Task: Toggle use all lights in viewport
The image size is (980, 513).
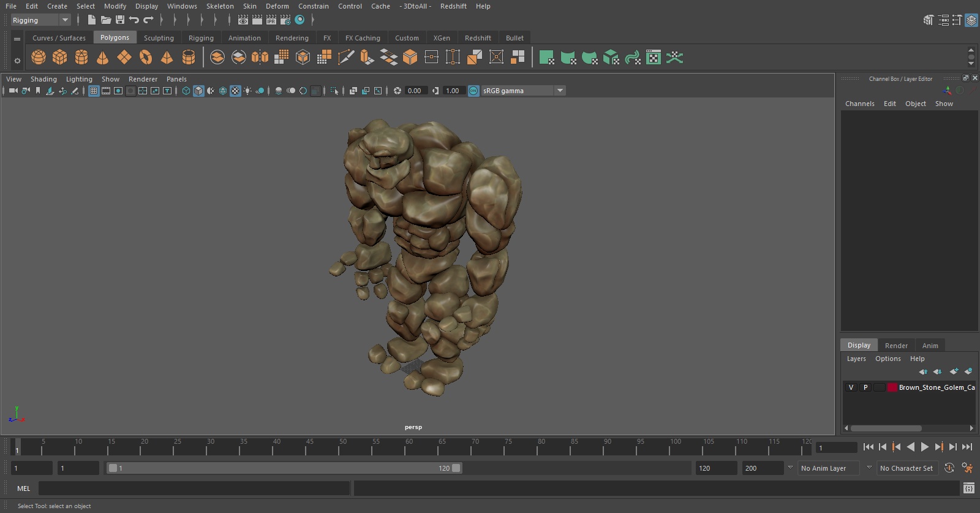Action: click(247, 91)
